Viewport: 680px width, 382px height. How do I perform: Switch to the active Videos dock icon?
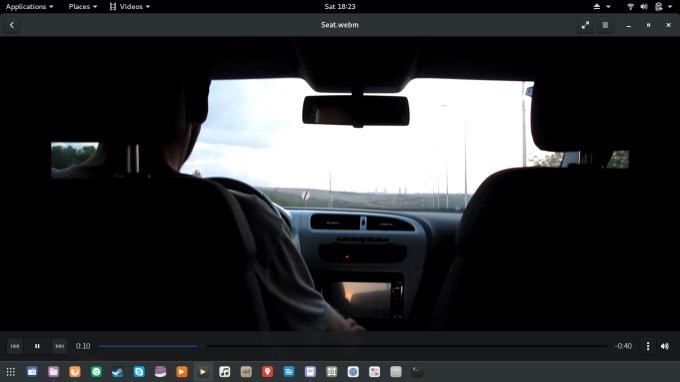(203, 372)
